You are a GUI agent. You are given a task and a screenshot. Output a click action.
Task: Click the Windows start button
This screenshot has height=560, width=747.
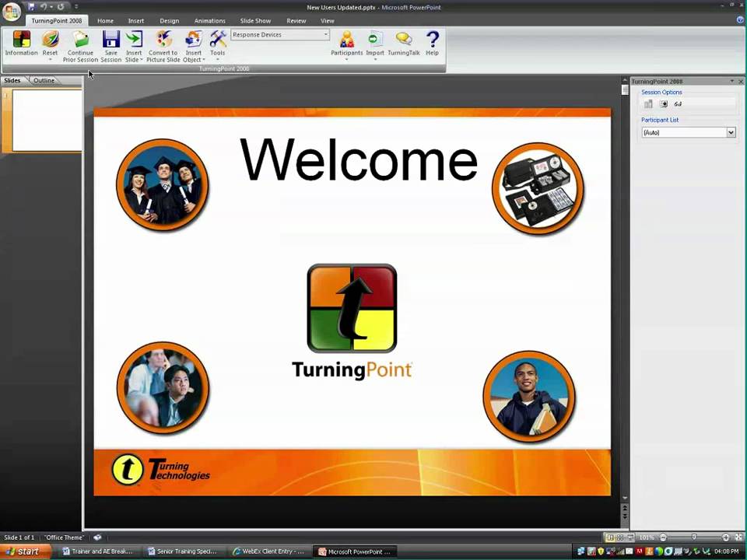pos(25,551)
